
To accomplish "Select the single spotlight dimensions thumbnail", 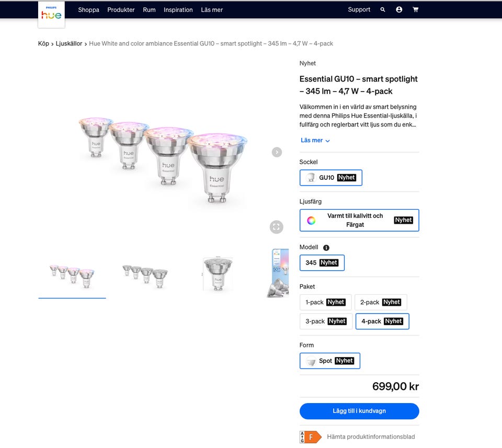I will click(218, 274).
